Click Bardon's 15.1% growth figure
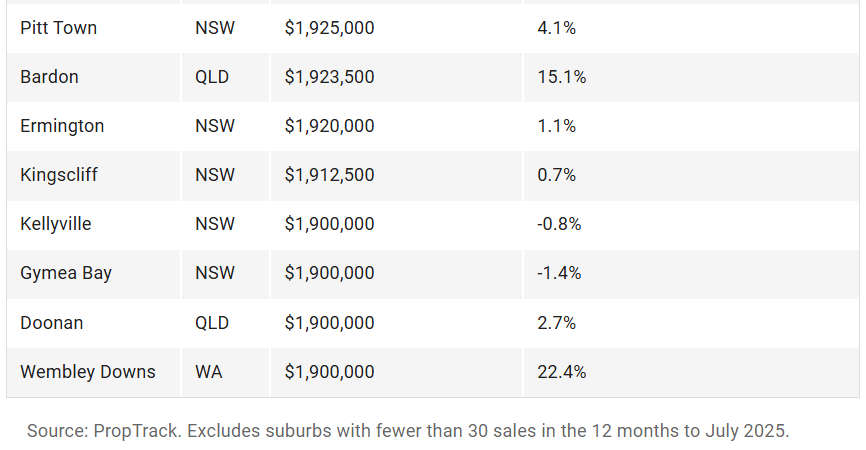 click(561, 77)
